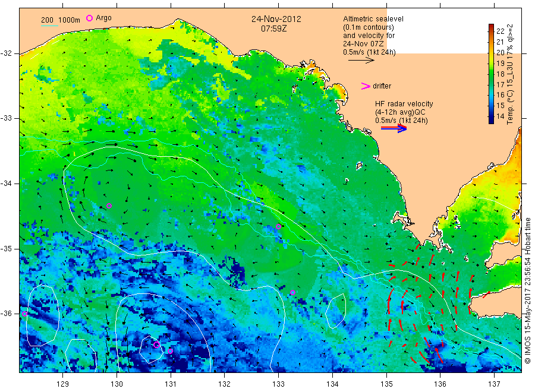The height and width of the screenshot is (392, 535).
Task: Click the green 18°C section of the color bar
Action: pyautogui.click(x=492, y=74)
